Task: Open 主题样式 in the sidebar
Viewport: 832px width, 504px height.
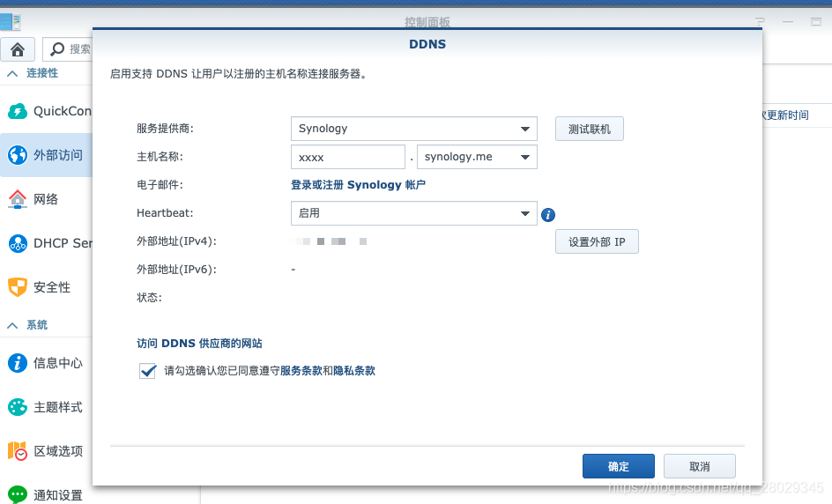Action: pyautogui.click(x=46, y=407)
